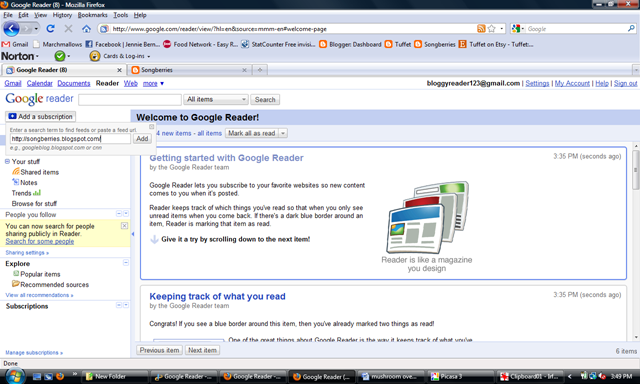Open the Manage subscriptions link
Screen dimensions: 640x384
click(x=34, y=352)
